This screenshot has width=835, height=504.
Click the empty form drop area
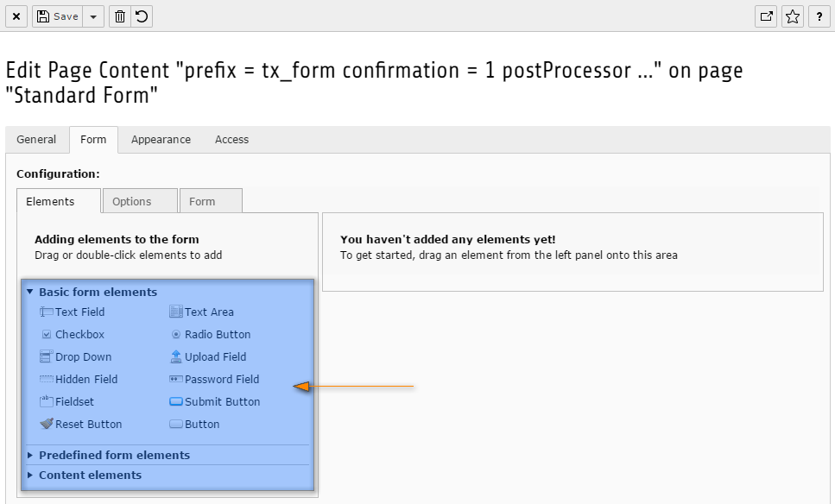(x=572, y=252)
